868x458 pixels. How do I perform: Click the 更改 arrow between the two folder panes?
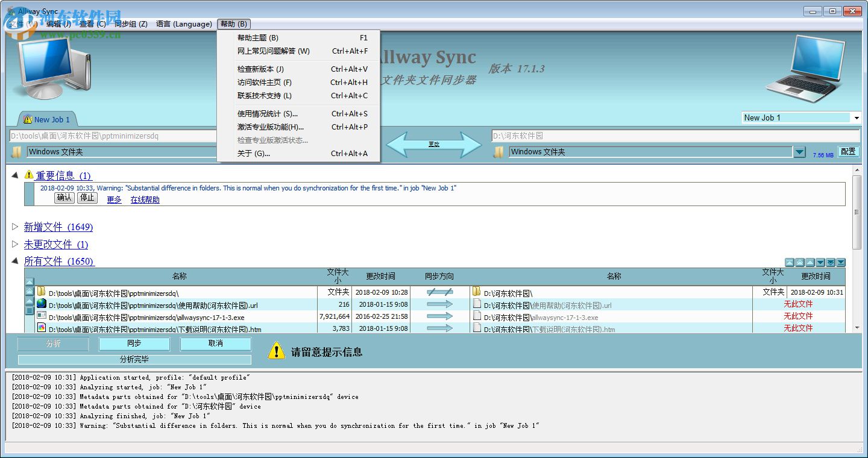(x=433, y=143)
